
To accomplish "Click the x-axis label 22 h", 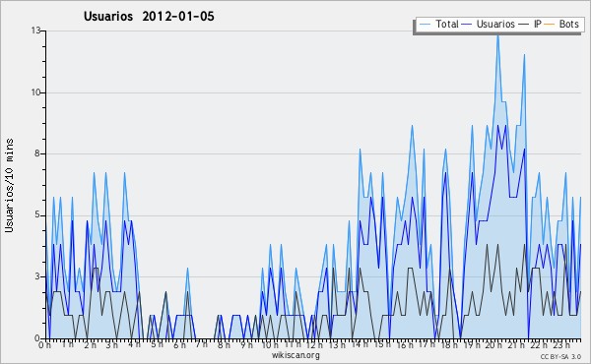I will (539, 345).
